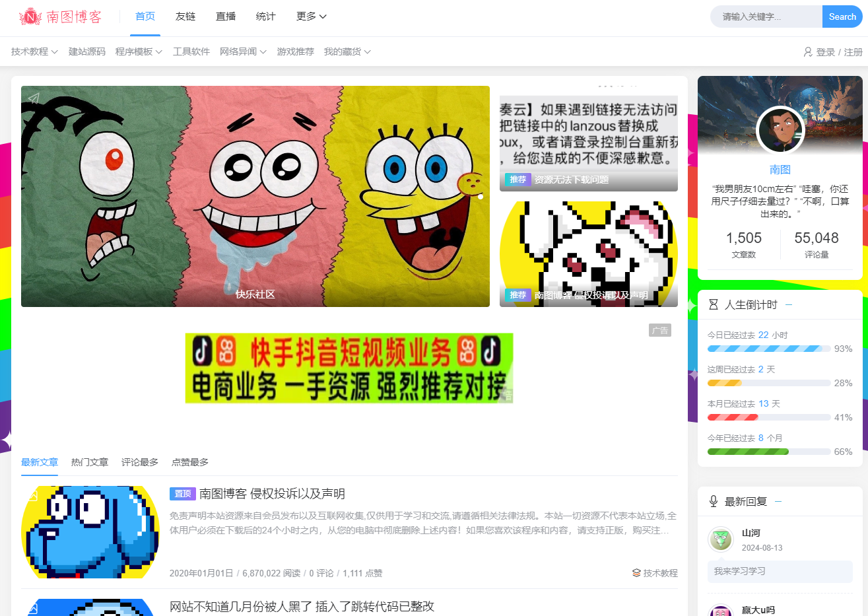Image resolution: width=868 pixels, height=616 pixels.
Task: Click the 登录 link
Action: 826,52
